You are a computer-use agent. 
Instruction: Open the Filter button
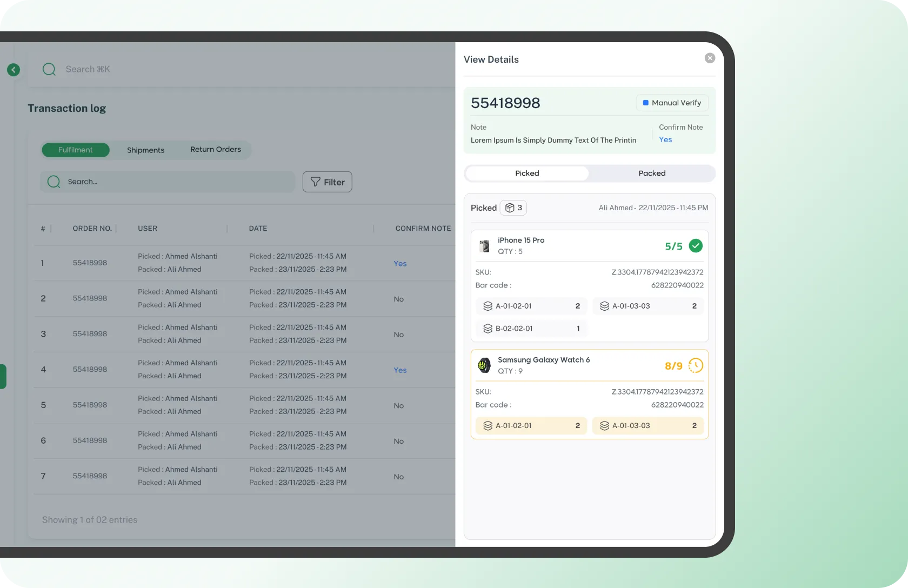click(x=327, y=182)
